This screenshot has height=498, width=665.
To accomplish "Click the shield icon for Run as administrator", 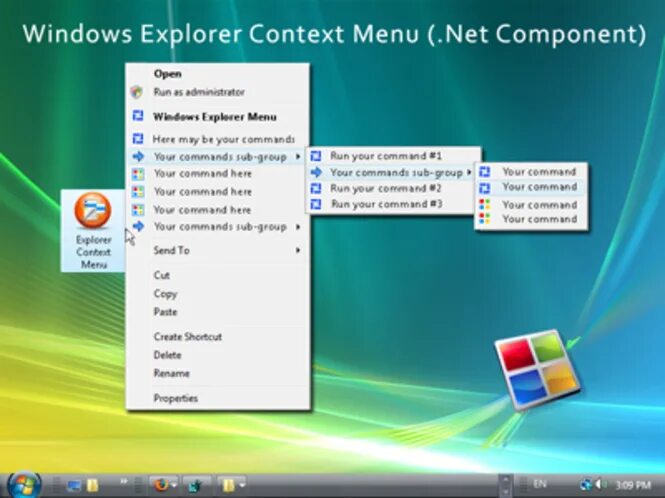I will pyautogui.click(x=137, y=92).
